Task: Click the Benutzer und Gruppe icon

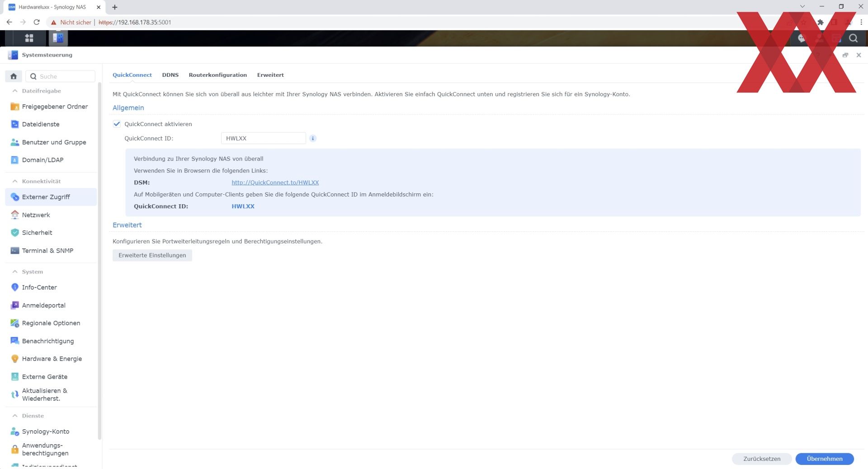Action: (14, 142)
